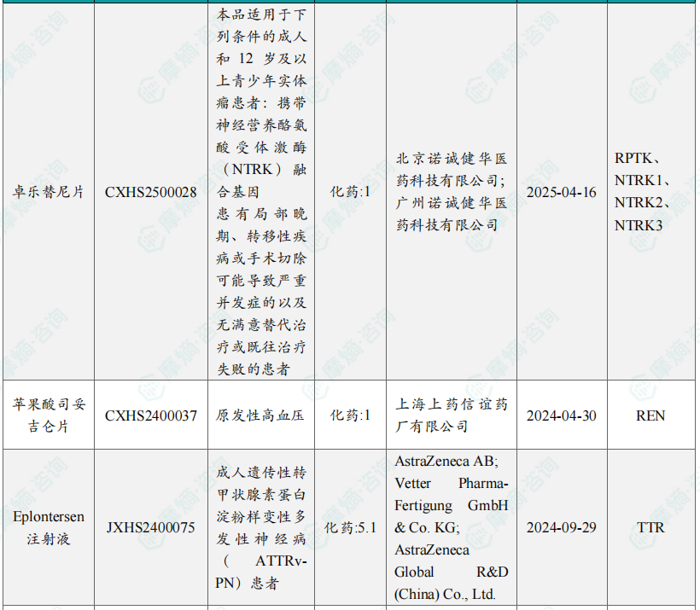Select date 2024-04-30

[562, 415]
